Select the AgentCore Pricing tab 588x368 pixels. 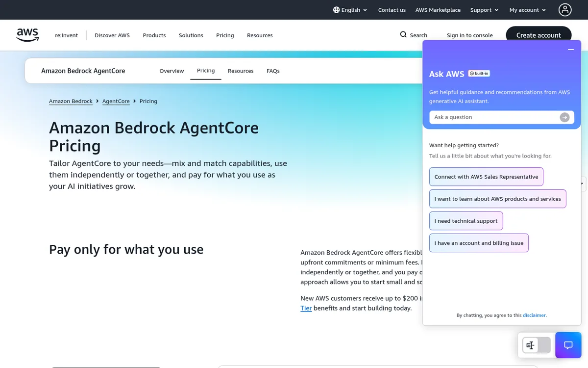tap(206, 71)
